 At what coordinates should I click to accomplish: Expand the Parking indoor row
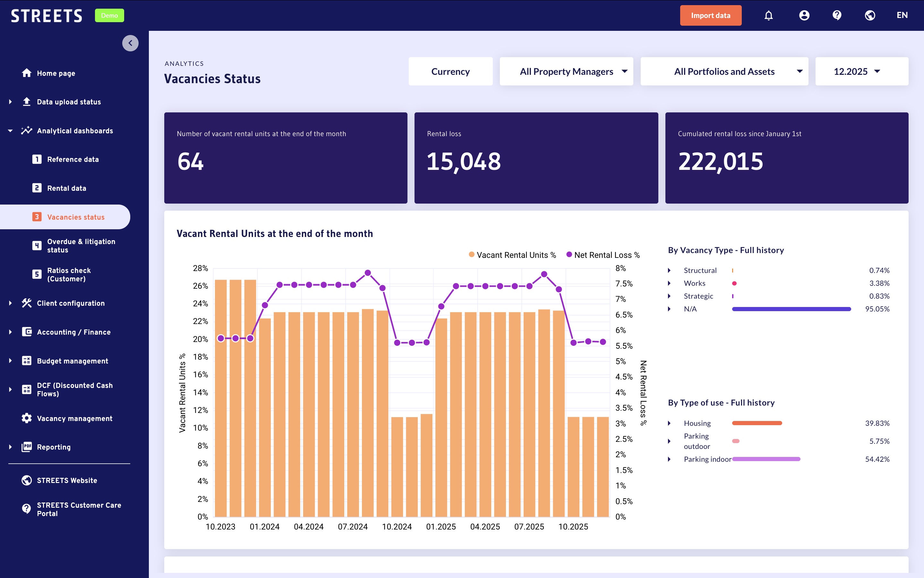pyautogui.click(x=669, y=459)
